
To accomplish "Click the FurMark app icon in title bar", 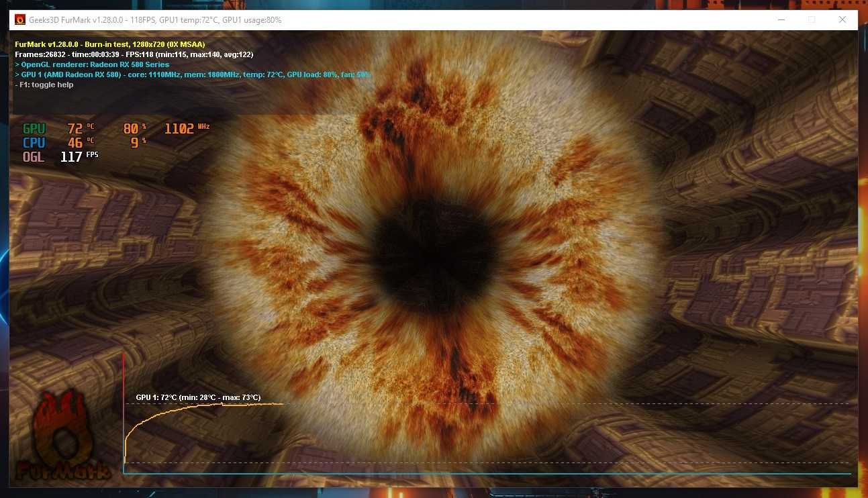I will point(20,20).
